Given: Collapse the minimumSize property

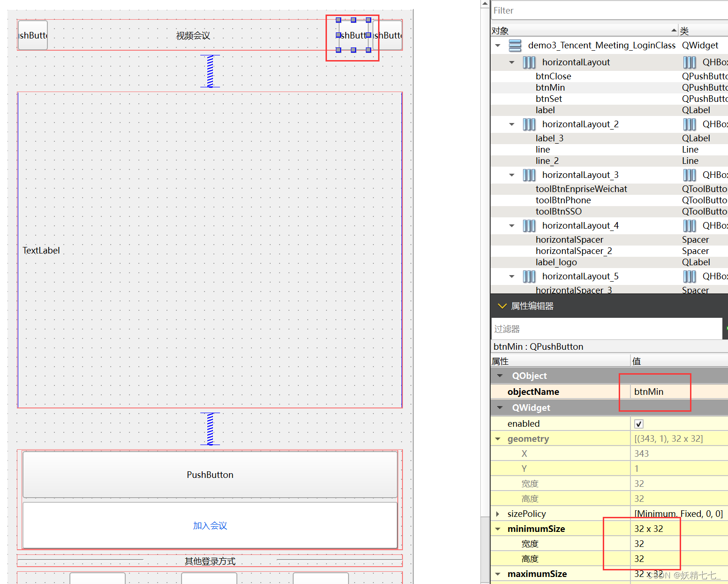Looking at the screenshot, I should (x=498, y=529).
